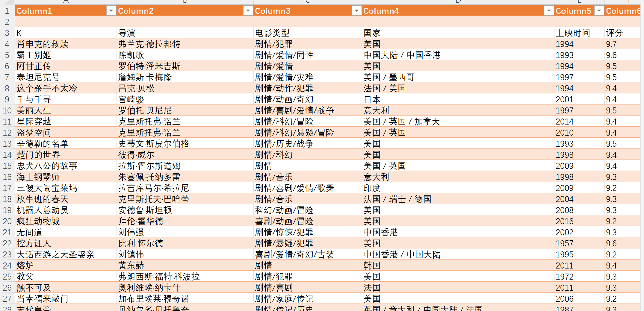Click cell containing 泰坦尼克号

[x=66, y=77]
